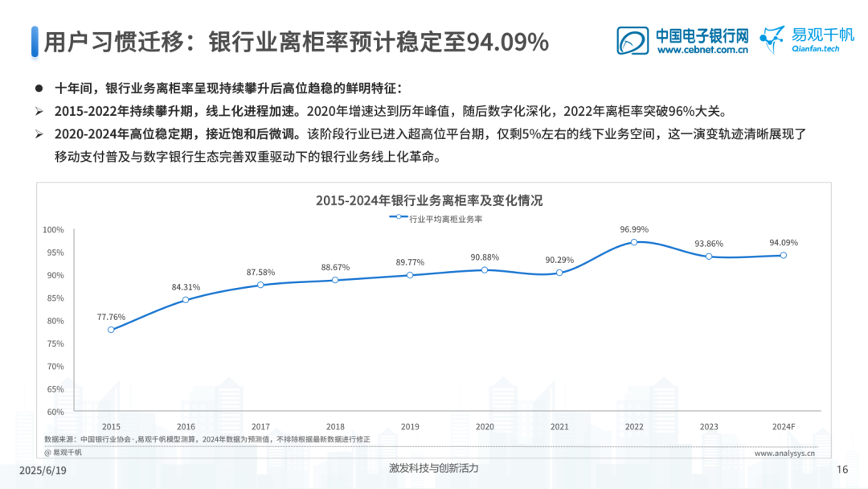Click the y-axis label 95%

[x=55, y=253]
